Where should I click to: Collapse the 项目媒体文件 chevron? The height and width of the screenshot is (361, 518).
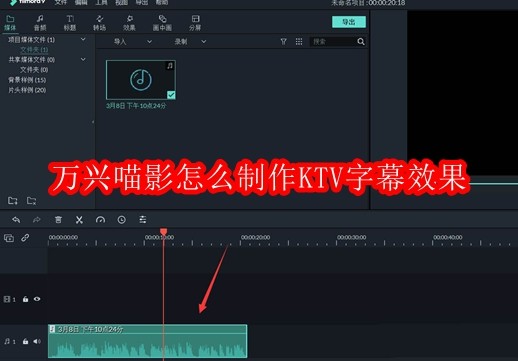tap(83, 39)
